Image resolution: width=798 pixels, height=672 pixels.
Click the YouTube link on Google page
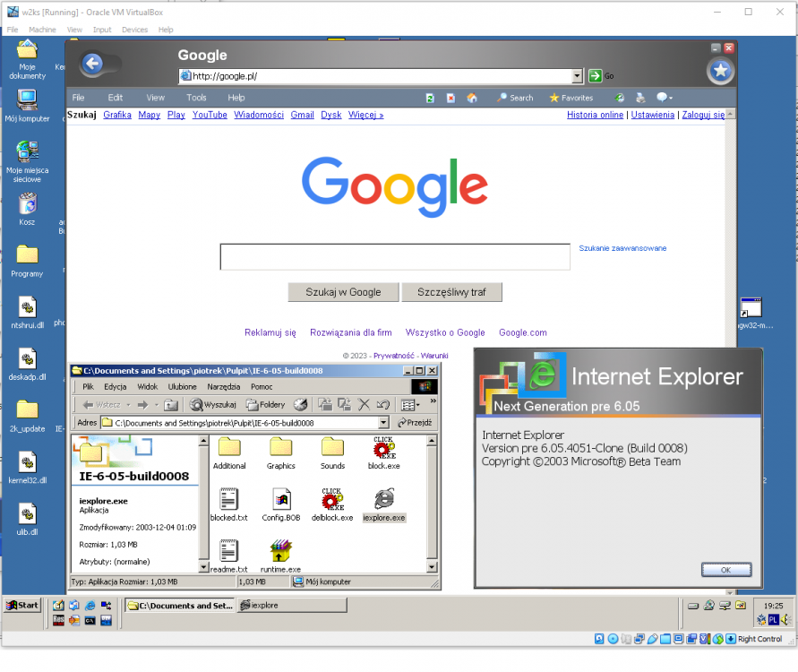[x=210, y=115]
